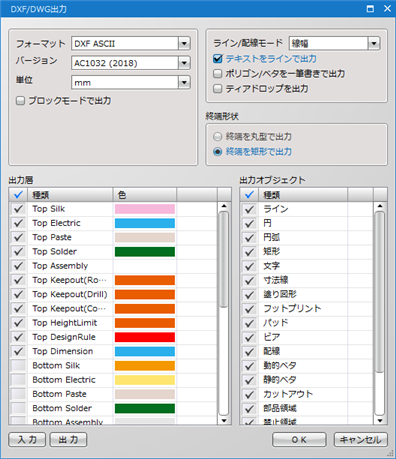
Task: Uncheck the Top Silk layer
Action: [x=18, y=209]
